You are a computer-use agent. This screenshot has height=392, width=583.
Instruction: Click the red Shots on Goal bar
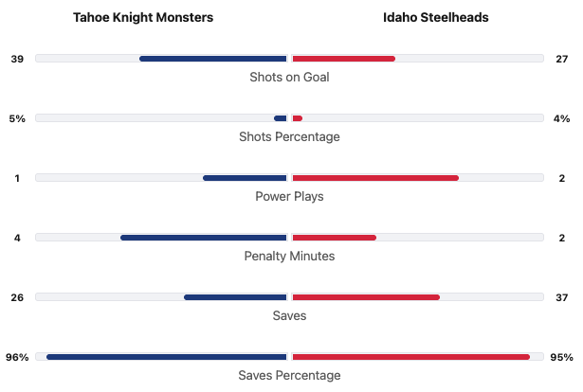(x=343, y=59)
